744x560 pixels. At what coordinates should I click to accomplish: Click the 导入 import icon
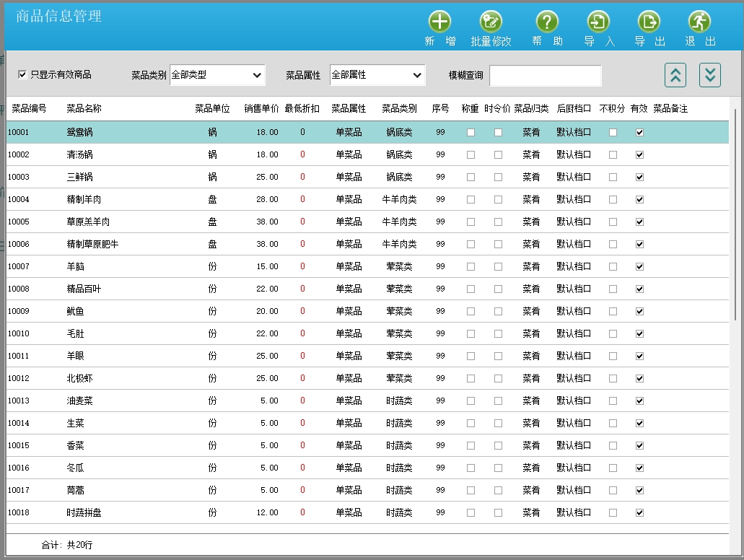pos(598,22)
